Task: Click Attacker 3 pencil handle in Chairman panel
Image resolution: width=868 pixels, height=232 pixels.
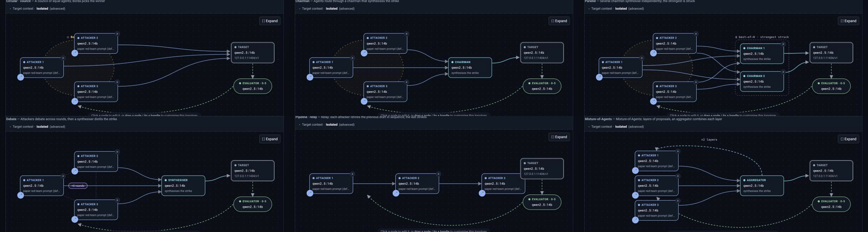Action: tap(364, 101)
